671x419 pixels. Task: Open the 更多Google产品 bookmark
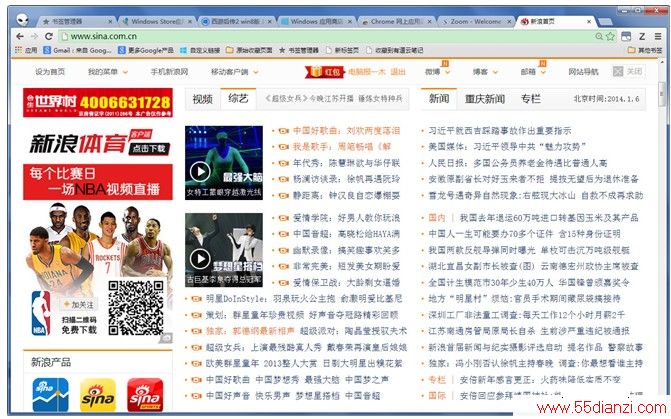[146, 50]
